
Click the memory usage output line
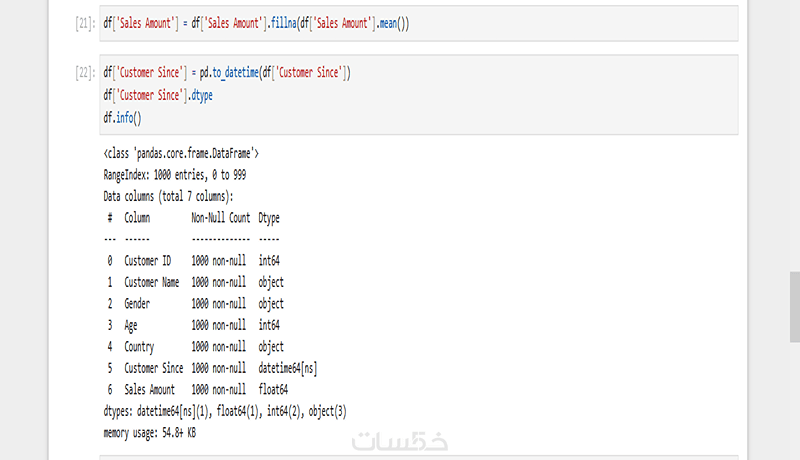tap(149, 433)
